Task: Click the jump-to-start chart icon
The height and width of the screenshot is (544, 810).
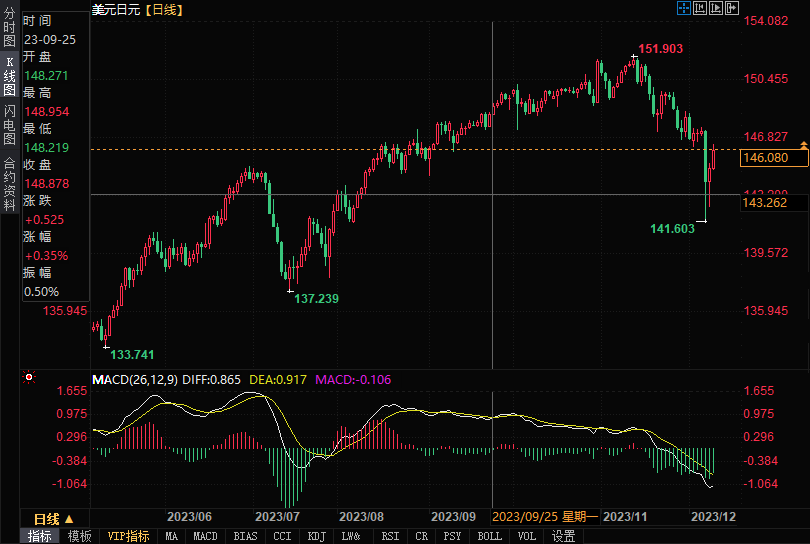Action: click(x=700, y=8)
